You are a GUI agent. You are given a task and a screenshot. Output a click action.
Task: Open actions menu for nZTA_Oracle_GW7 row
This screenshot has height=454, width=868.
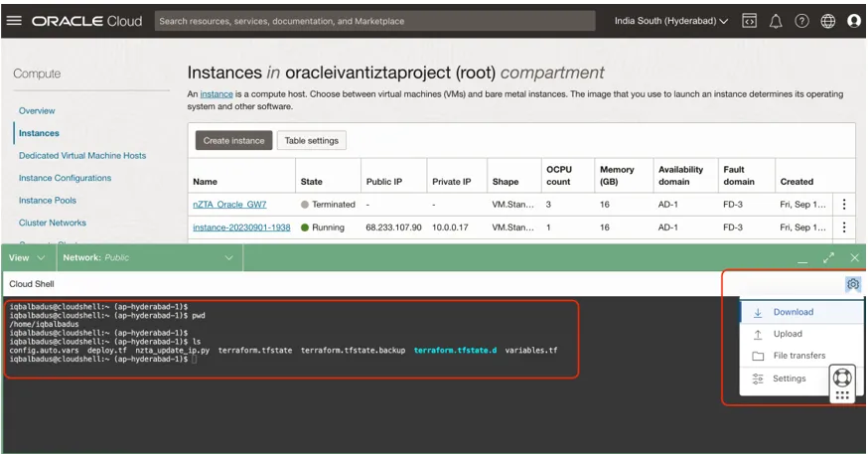tap(843, 205)
